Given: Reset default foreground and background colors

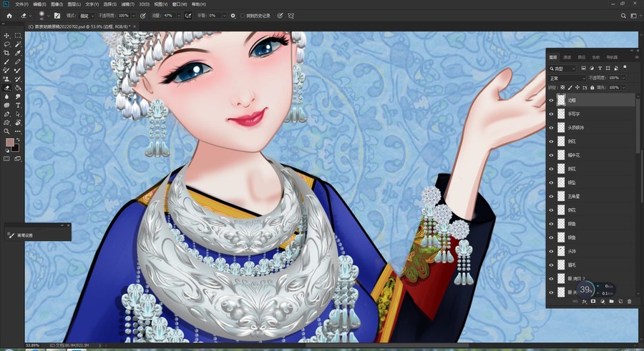Looking at the screenshot, I should (x=7, y=151).
